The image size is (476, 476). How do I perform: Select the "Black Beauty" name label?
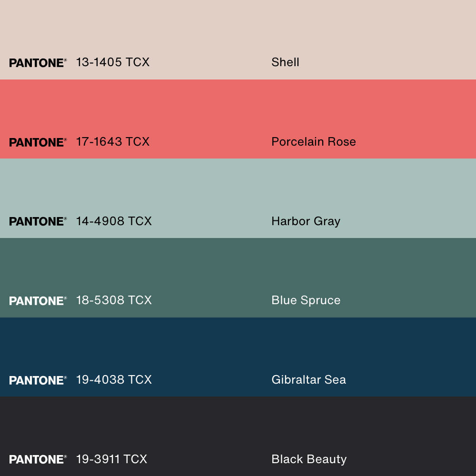(309, 459)
